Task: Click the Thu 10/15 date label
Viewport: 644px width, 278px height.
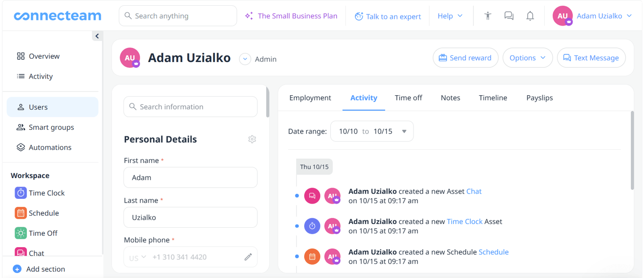Action: pyautogui.click(x=314, y=167)
